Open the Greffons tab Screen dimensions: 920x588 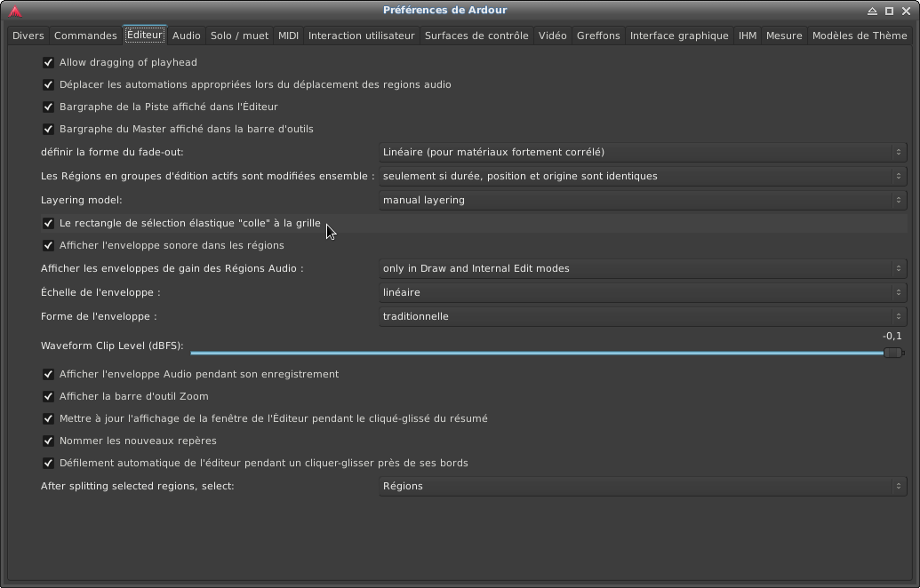coord(598,36)
